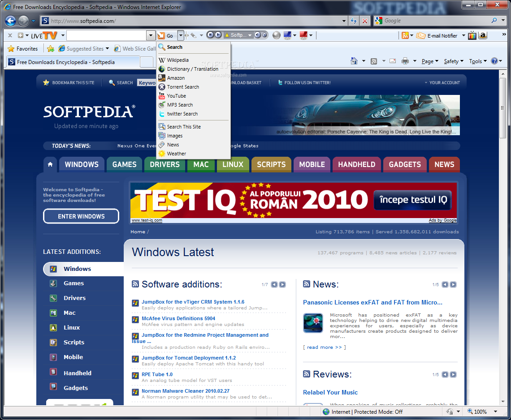Open the Tools menu dropdown
511x420 pixels.
click(478, 61)
